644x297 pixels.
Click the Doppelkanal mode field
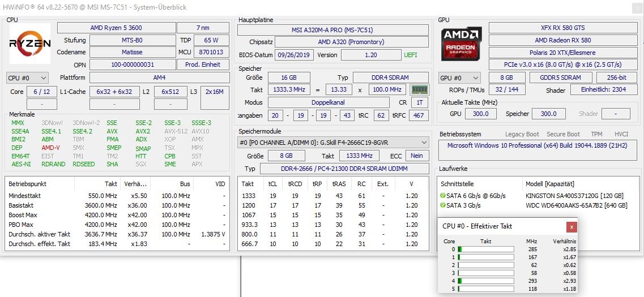pyautogui.click(x=329, y=102)
